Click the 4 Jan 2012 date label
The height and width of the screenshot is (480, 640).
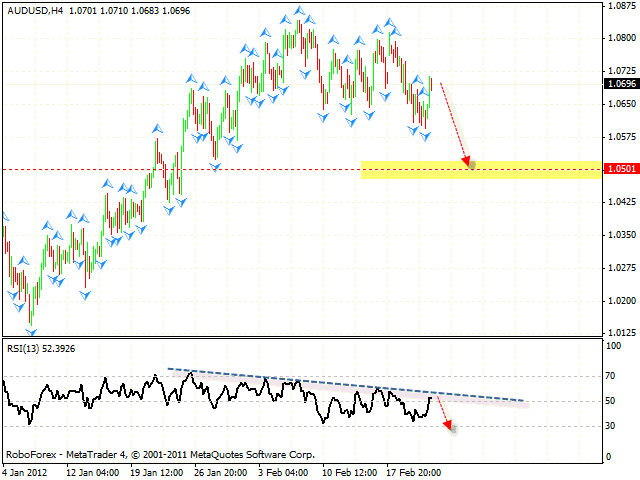click(26, 472)
